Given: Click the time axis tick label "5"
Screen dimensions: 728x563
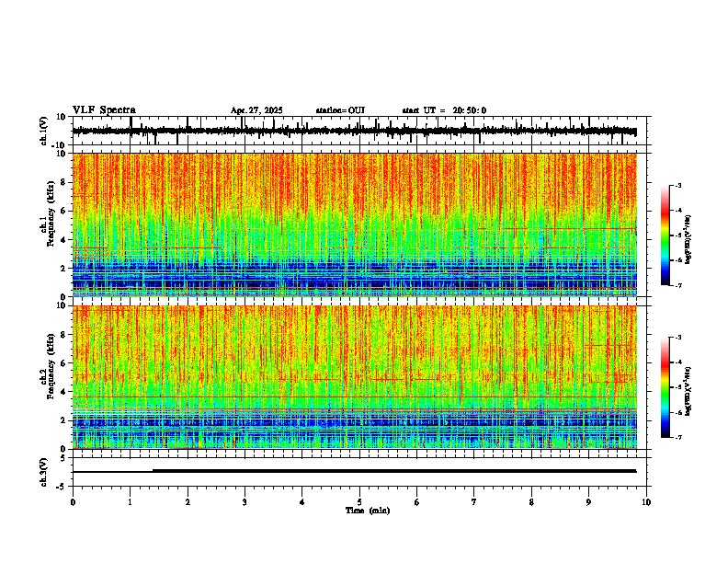Looking at the screenshot, I should (359, 501).
